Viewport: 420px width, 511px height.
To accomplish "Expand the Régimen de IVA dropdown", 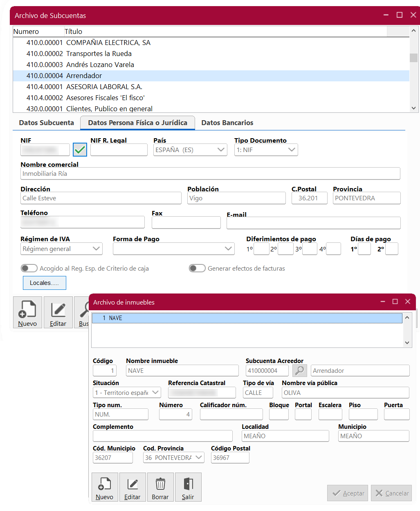I will point(97,249).
